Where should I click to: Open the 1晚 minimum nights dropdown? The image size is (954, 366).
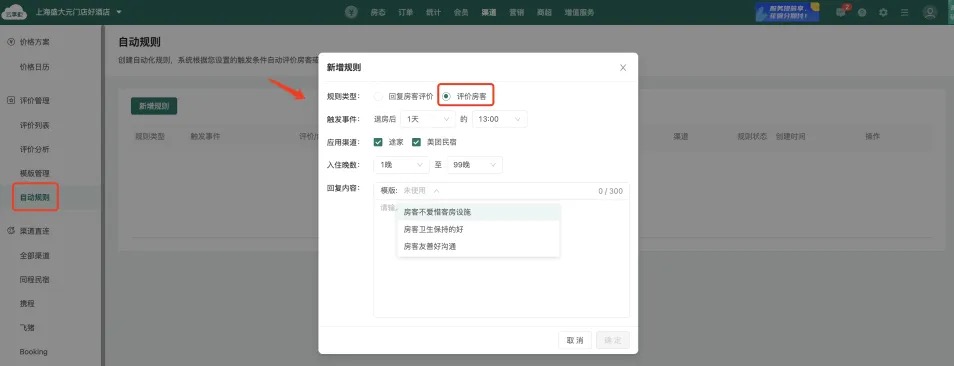click(x=402, y=165)
